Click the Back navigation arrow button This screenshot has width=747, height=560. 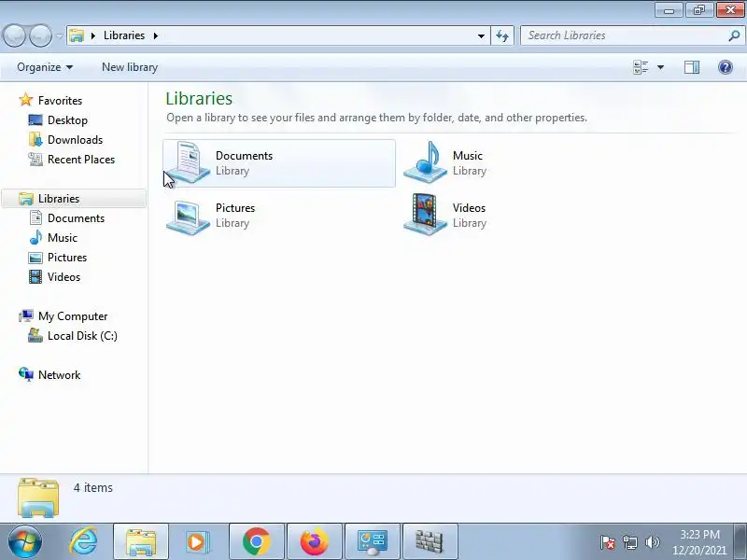pos(14,35)
